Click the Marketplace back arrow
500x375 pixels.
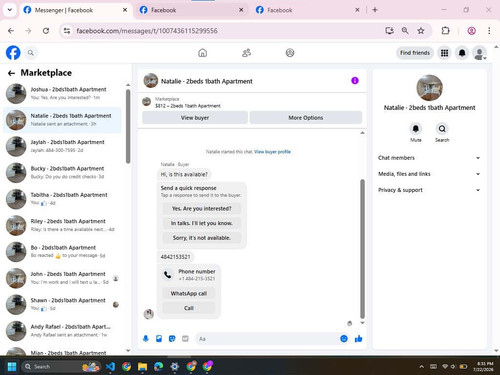[x=11, y=73]
